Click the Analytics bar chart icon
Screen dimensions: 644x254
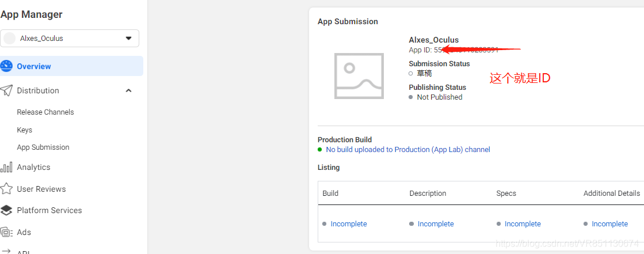[x=6, y=168]
